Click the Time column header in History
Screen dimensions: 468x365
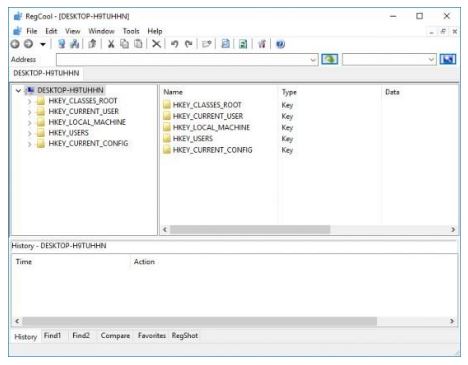coord(24,262)
